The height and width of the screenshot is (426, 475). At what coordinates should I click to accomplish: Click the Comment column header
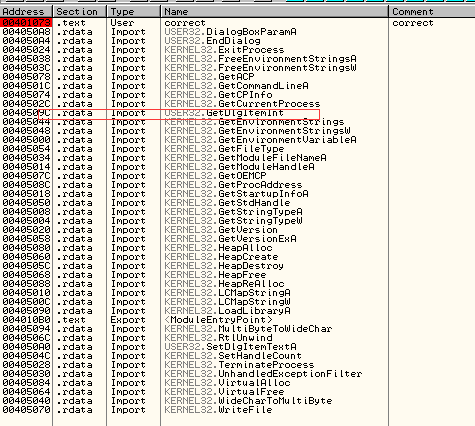click(432, 12)
